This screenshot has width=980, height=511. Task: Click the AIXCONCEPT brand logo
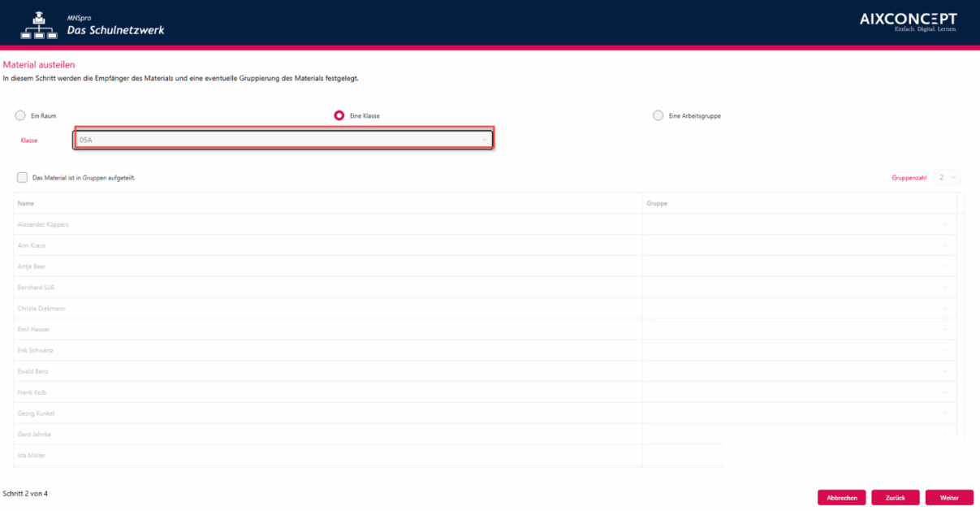[908, 21]
